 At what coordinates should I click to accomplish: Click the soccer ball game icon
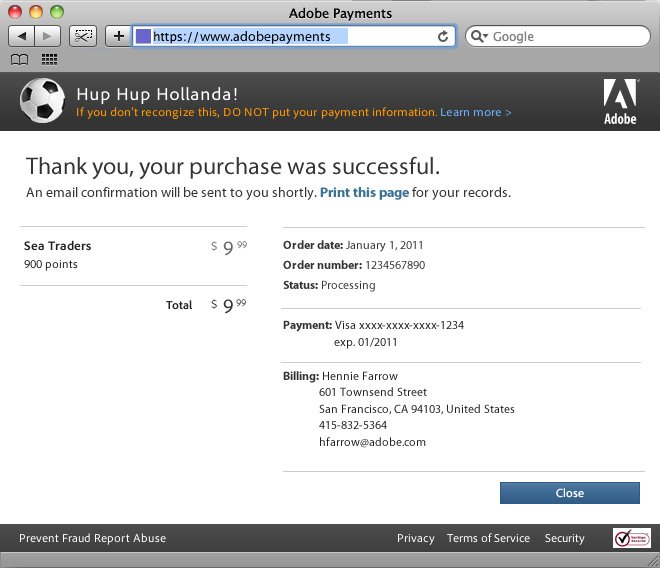click(x=42, y=101)
